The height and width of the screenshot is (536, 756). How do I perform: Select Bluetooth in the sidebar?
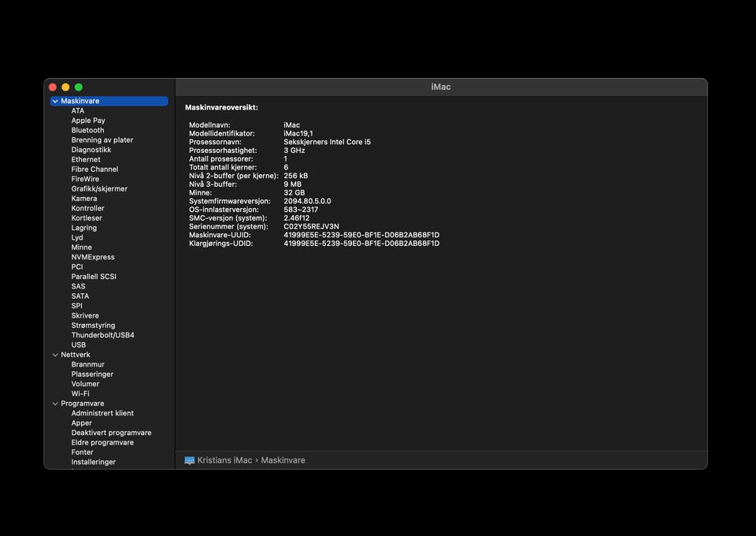point(87,130)
